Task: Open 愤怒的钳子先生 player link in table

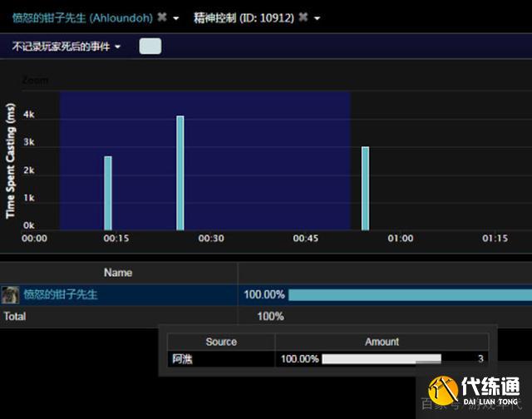Action: tap(60, 294)
